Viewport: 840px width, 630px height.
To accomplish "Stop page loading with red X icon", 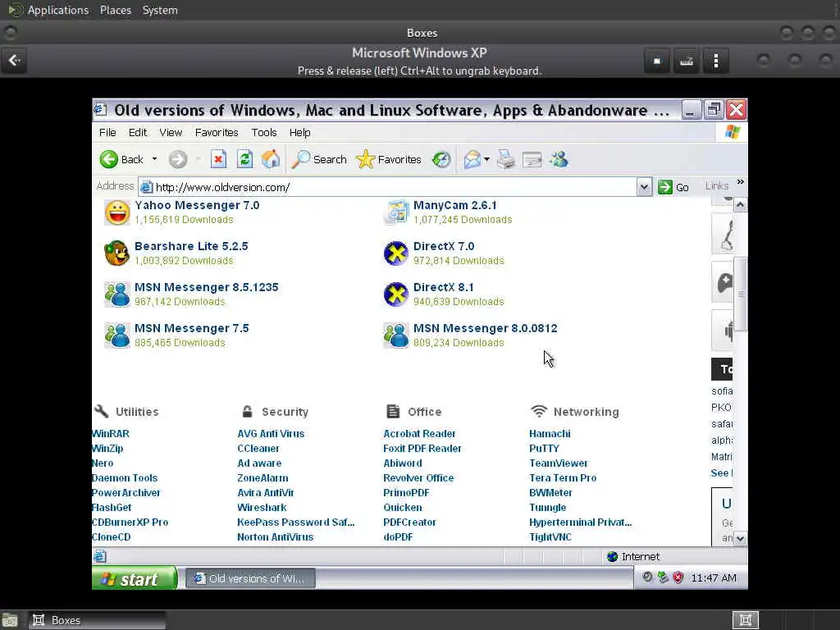I will click(x=218, y=159).
